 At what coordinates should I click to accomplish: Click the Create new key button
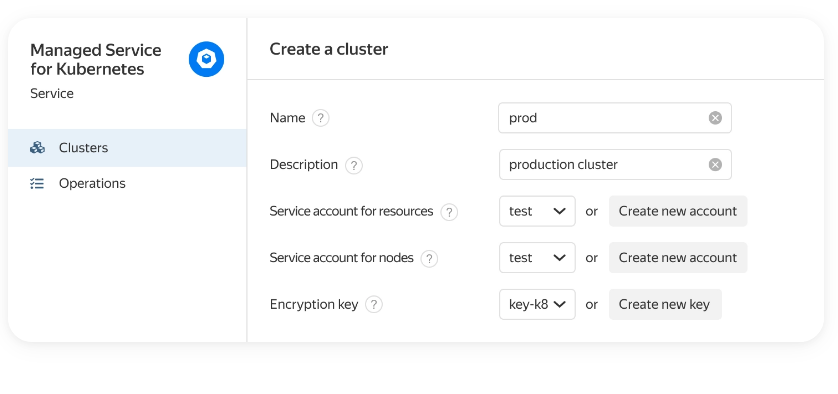[665, 304]
